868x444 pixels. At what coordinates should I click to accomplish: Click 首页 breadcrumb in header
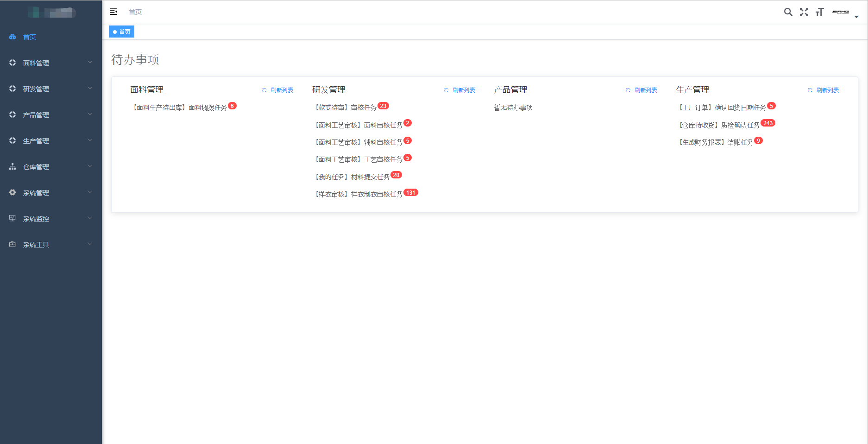[x=135, y=12]
